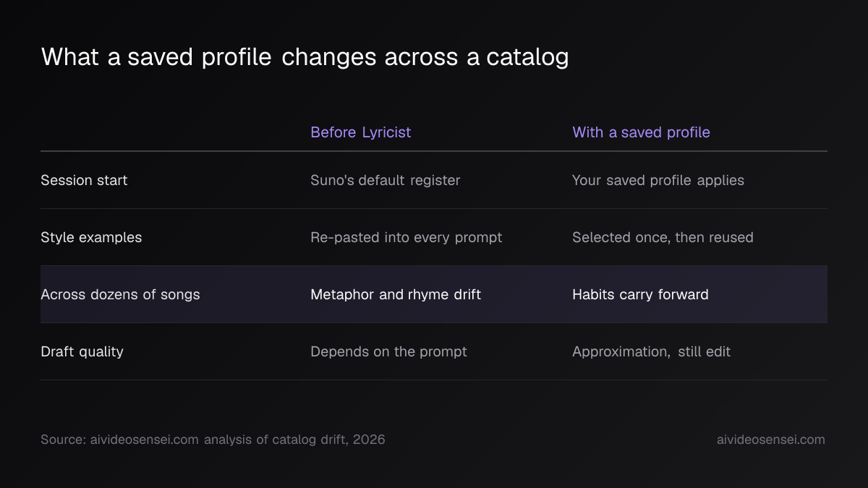Click the 'Style examples' row label
This screenshot has width=868, height=488.
(91, 237)
